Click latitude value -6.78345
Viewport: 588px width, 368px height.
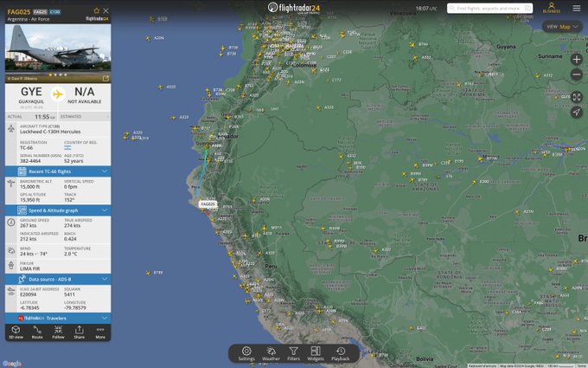[x=29, y=308]
